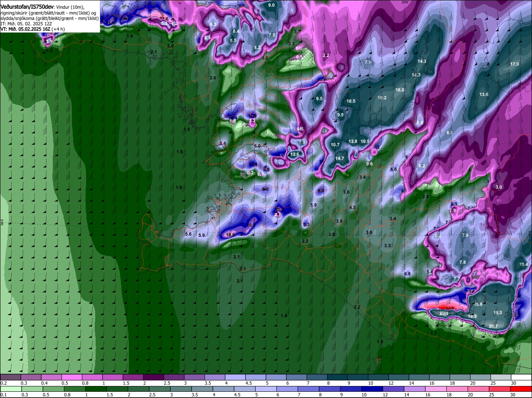Click the '20W' longitude label at the top
This screenshot has width=532, height=398.
tap(405, 2)
